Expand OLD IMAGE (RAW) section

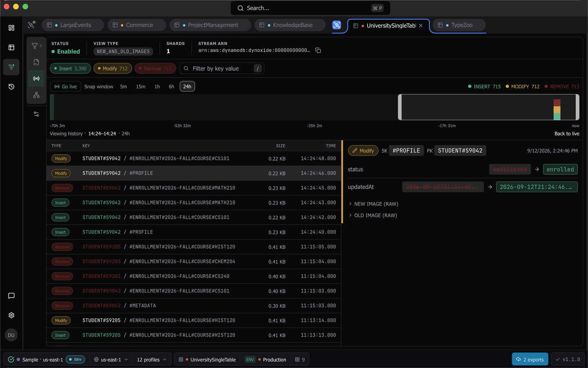click(373, 215)
